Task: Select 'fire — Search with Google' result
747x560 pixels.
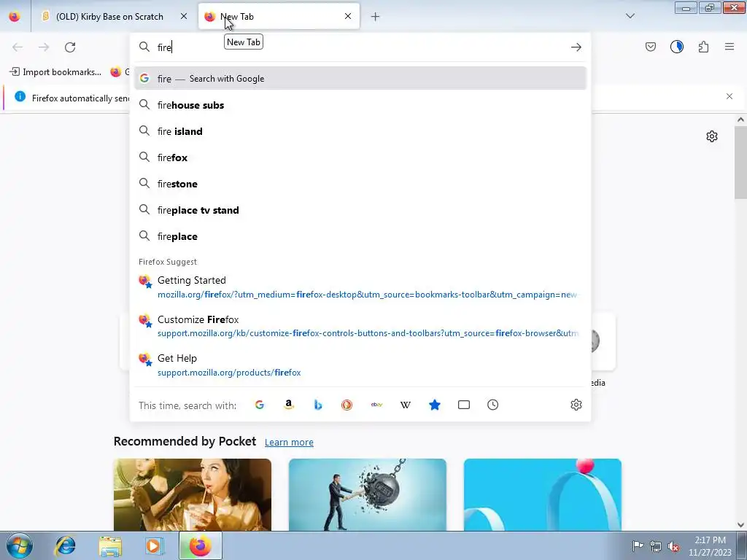Action: pyautogui.click(x=360, y=79)
